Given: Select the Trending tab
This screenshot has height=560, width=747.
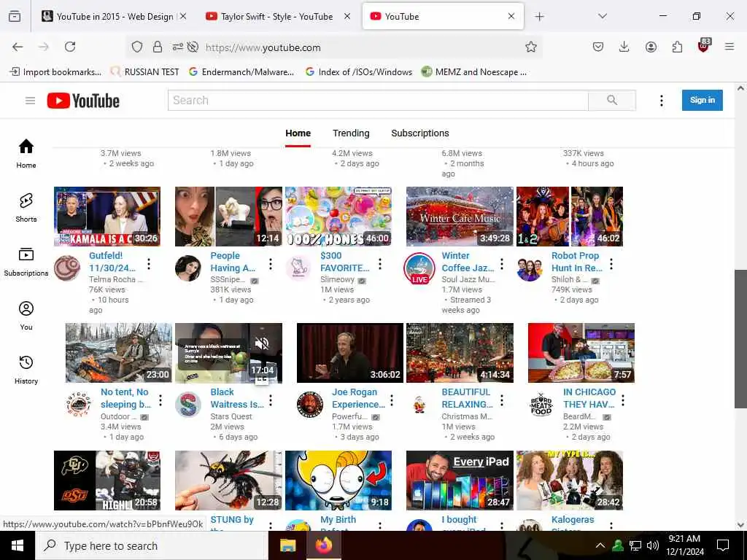Looking at the screenshot, I should [x=351, y=133].
